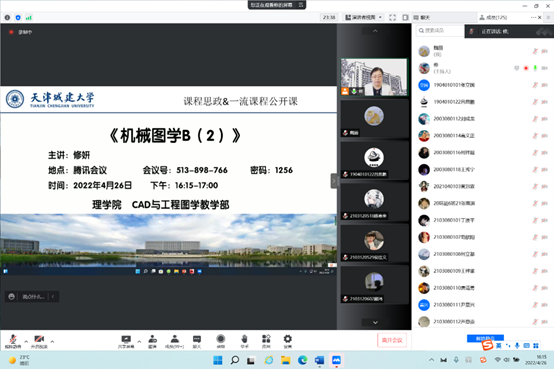Start recording with the record icon
The image size is (554, 369).
coord(221,341)
